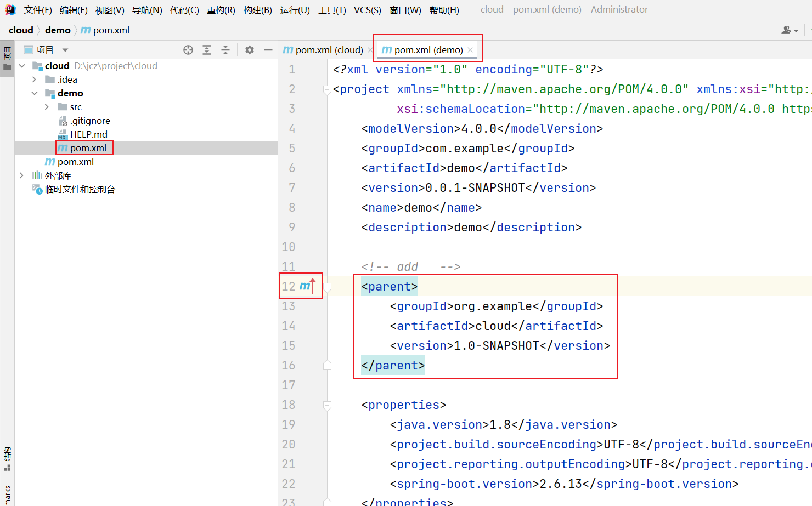Viewport: 812px width, 506px height.
Task: Fold the closing parent tag on line 16
Action: click(327, 366)
